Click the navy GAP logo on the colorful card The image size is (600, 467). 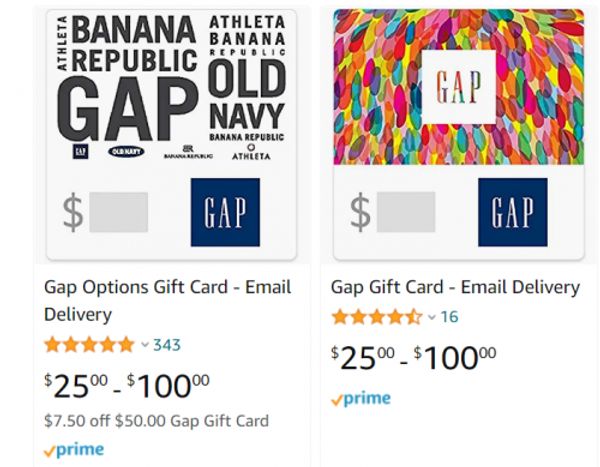513,212
